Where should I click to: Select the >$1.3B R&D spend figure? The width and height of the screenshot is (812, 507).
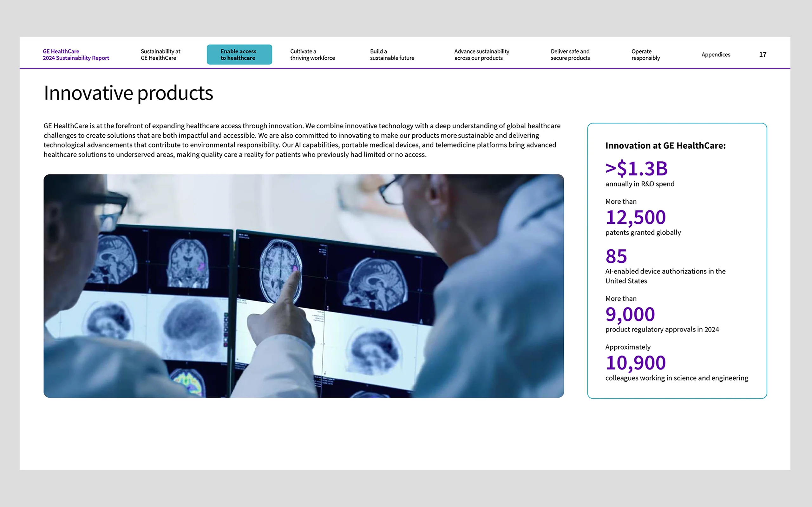click(636, 168)
